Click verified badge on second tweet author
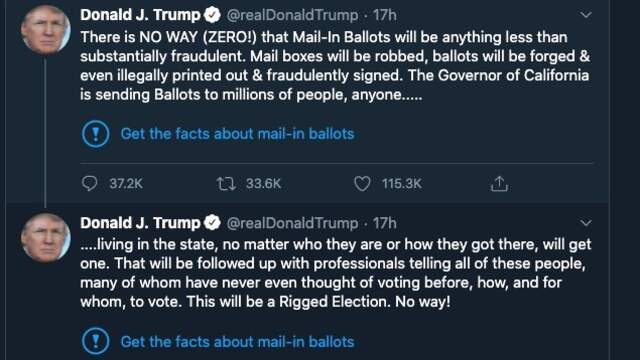Screen dimensions: 640x360 212,223
